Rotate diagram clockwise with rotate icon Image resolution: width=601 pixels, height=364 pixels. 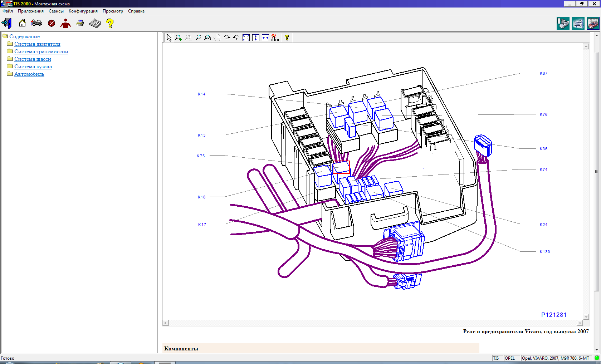click(x=227, y=38)
